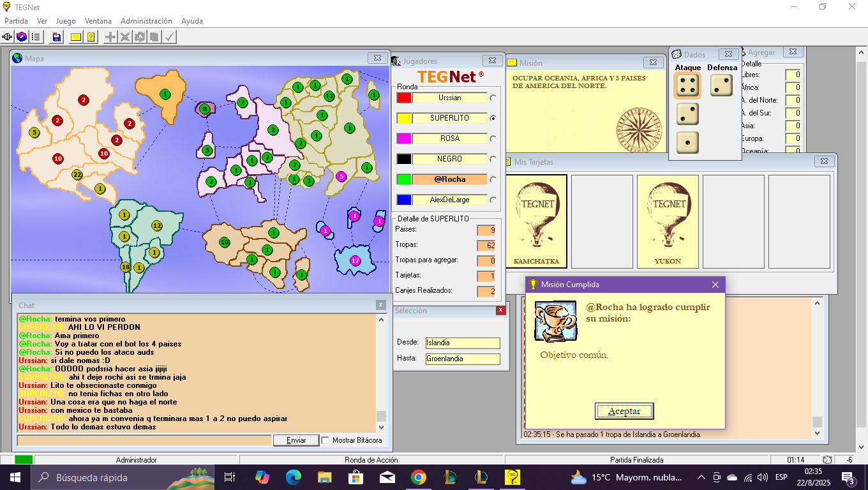This screenshot has width=868, height=490.
Task: Click 'Partida Finalizada' in the status bar
Action: 636,460
